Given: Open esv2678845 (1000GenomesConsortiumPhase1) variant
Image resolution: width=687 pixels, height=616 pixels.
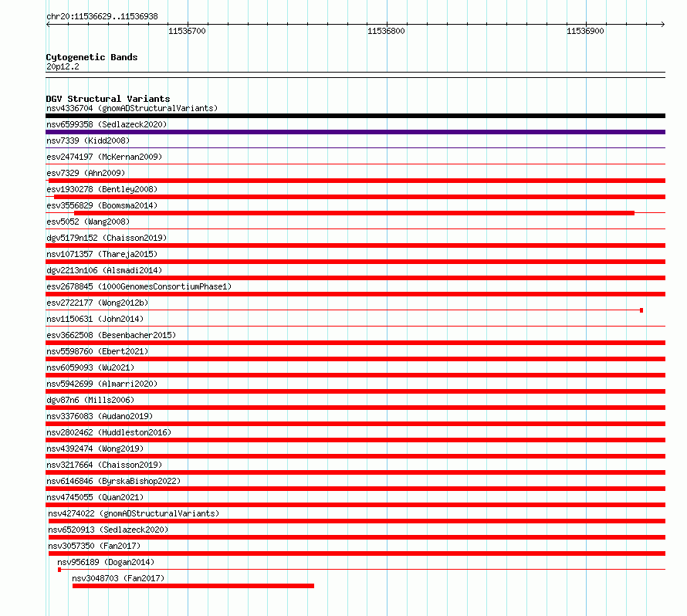Looking at the screenshot, I should pos(139,286).
